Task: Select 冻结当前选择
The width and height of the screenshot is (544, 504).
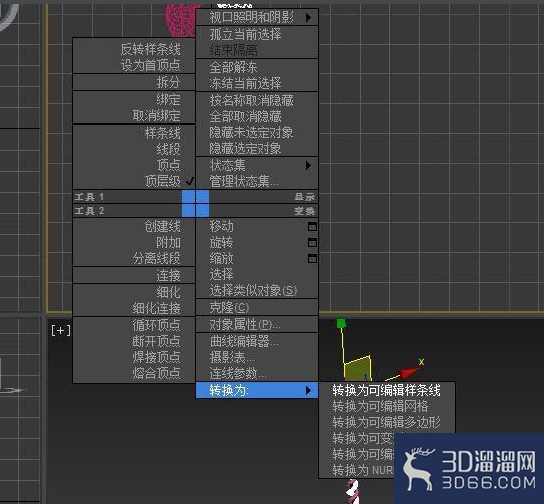Action: coord(257,83)
